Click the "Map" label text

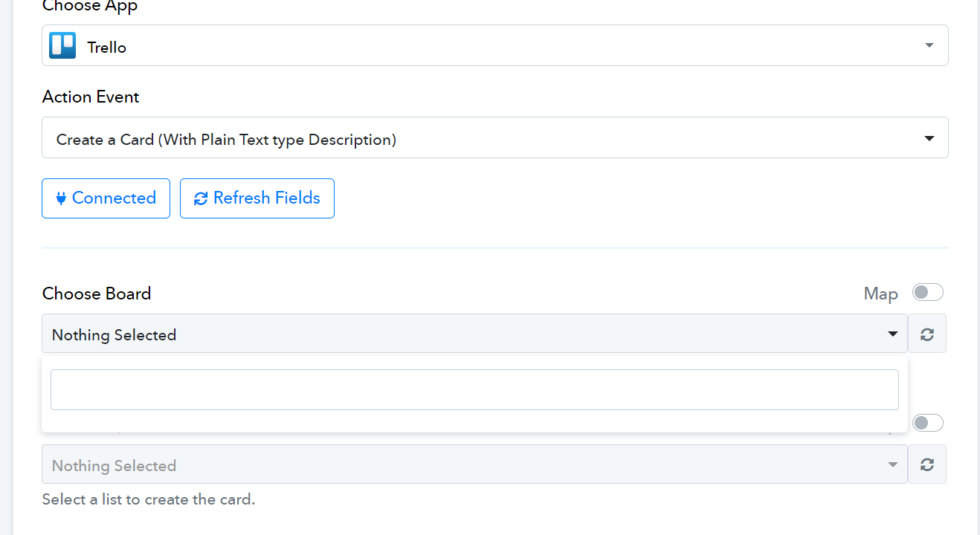[x=881, y=294]
